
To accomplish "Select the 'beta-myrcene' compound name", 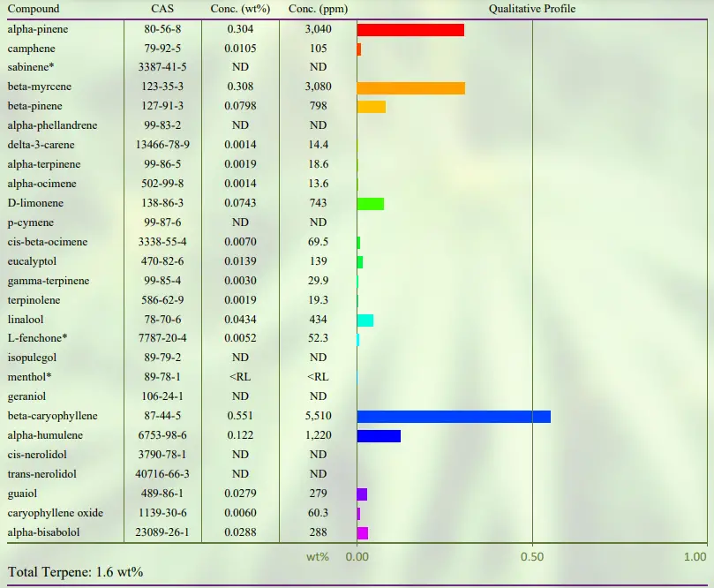I will (x=40, y=87).
